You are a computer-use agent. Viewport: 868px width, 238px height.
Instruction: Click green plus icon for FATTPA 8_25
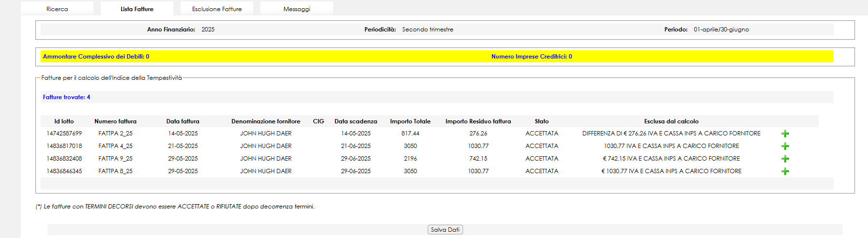(785, 171)
